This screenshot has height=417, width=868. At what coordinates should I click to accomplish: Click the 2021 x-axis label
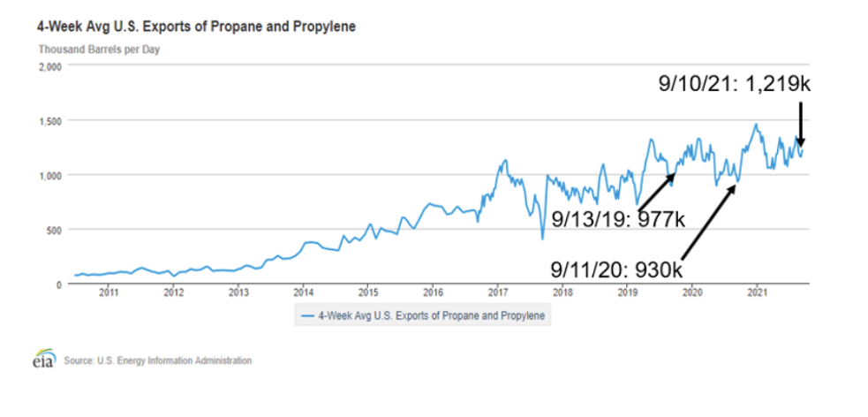click(757, 292)
